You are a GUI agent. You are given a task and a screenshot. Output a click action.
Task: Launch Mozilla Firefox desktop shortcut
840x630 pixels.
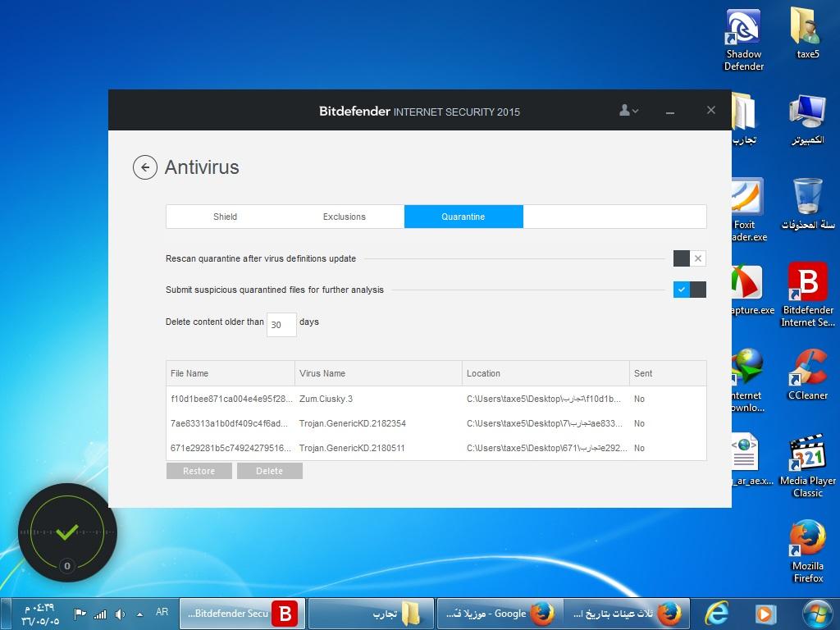coord(807,550)
